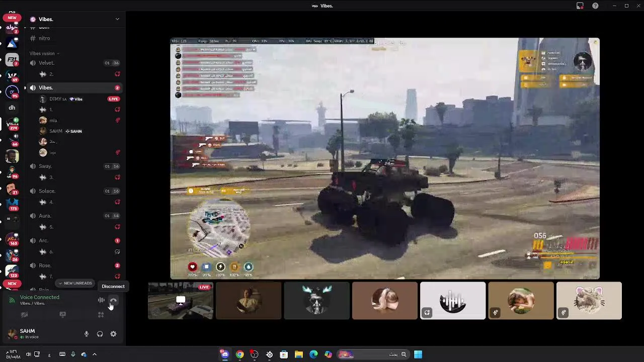Click the Windows Start button
This screenshot has height=362, width=644.
[418, 354]
